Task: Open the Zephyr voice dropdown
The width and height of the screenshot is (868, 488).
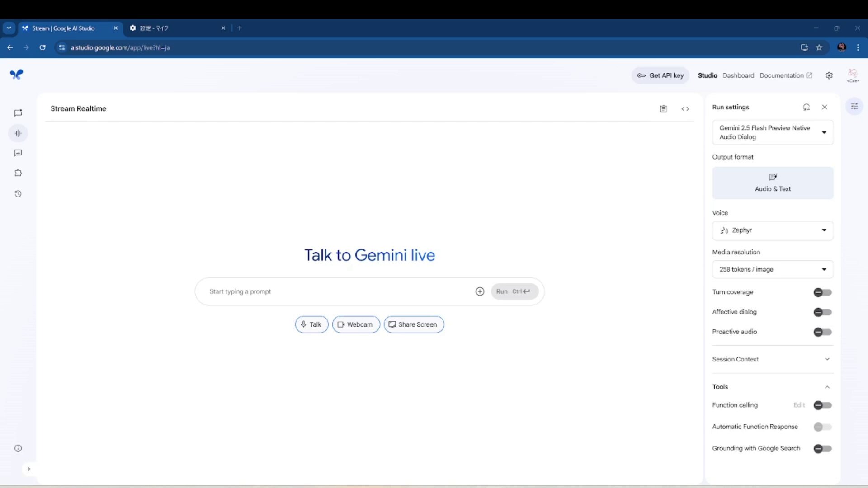Action: point(773,230)
